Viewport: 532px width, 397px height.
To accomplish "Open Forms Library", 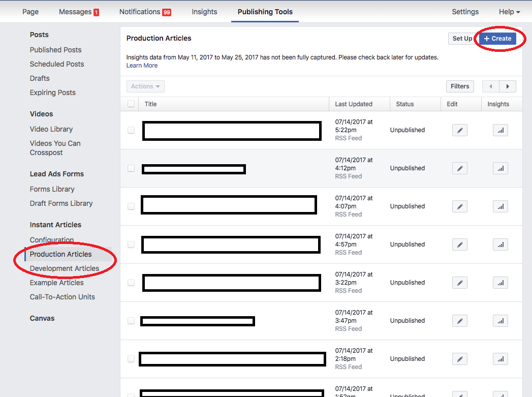I will [52, 189].
